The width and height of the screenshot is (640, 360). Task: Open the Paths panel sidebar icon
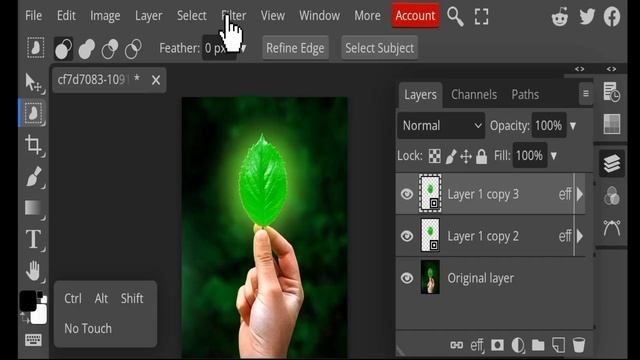(611, 228)
